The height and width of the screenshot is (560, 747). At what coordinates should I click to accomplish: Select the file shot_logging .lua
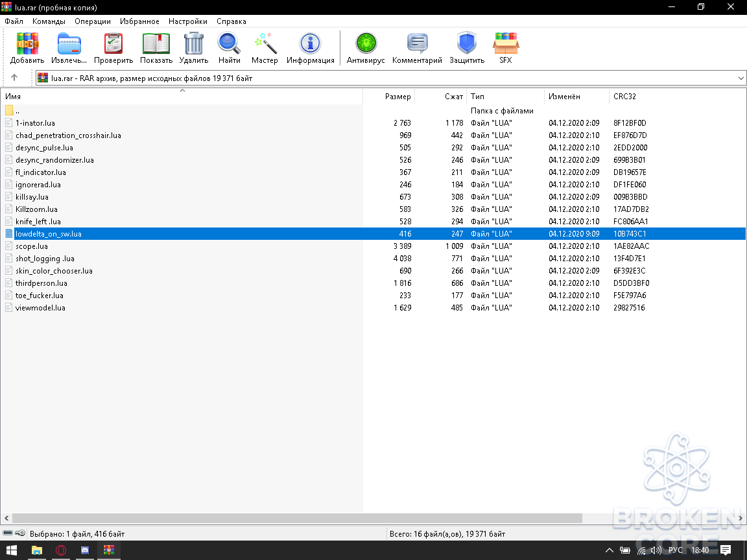click(x=45, y=259)
